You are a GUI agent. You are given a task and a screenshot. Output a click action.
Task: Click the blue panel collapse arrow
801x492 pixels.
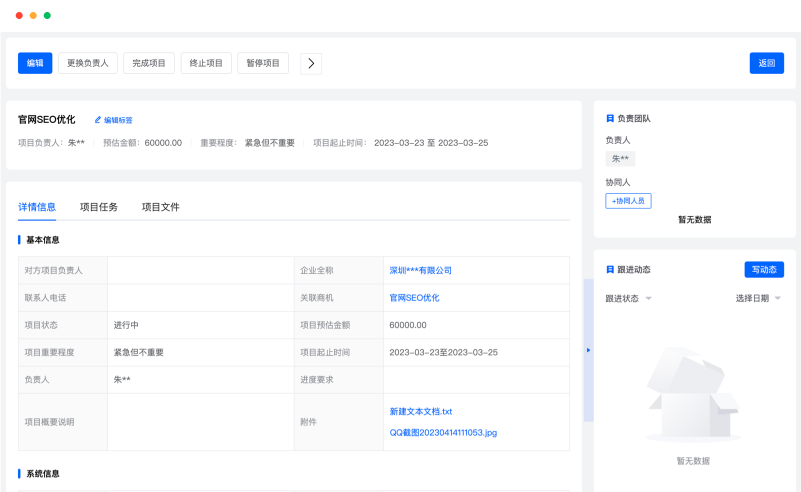(x=588, y=350)
